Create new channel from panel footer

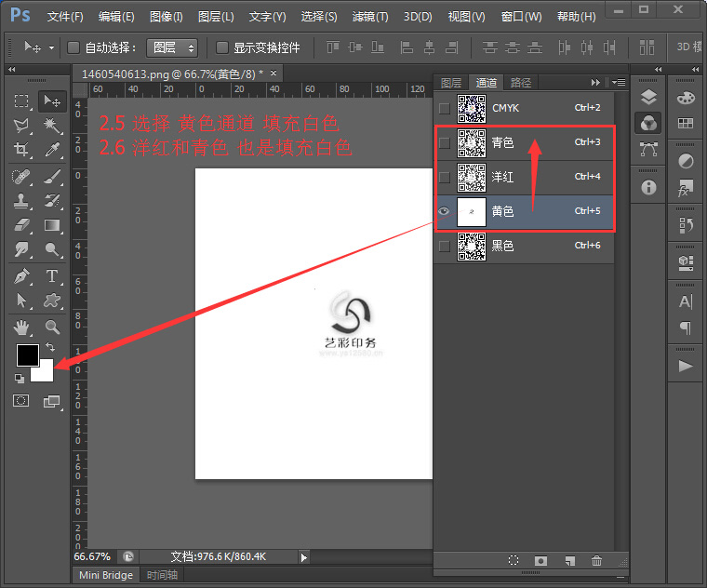tap(570, 561)
